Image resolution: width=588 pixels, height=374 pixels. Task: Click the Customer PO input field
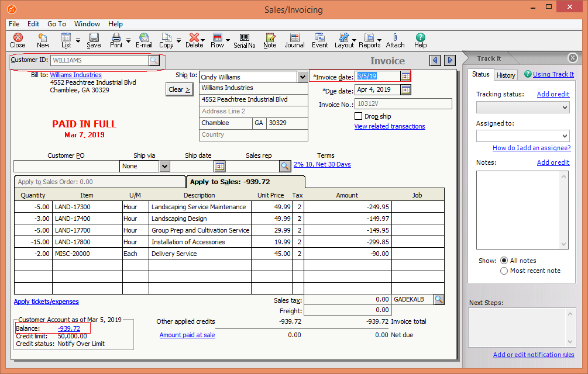66,166
